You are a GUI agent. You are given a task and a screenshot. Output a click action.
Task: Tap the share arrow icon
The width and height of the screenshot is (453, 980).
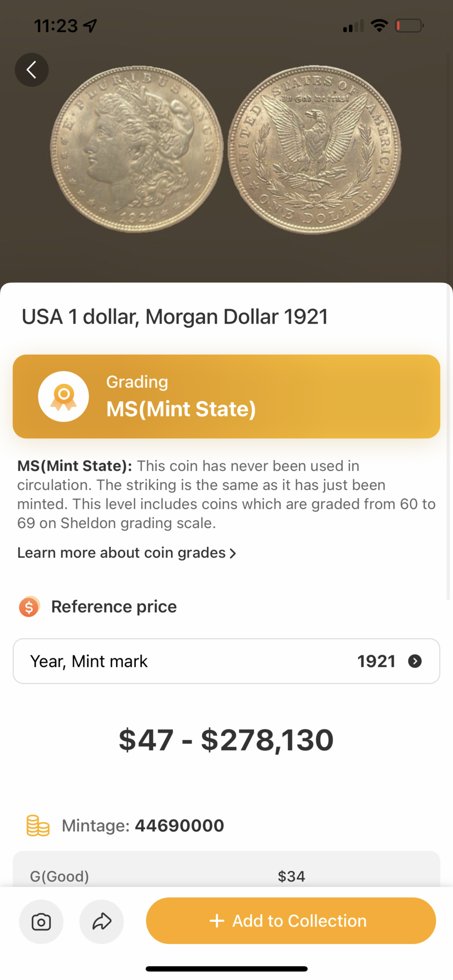[102, 921]
